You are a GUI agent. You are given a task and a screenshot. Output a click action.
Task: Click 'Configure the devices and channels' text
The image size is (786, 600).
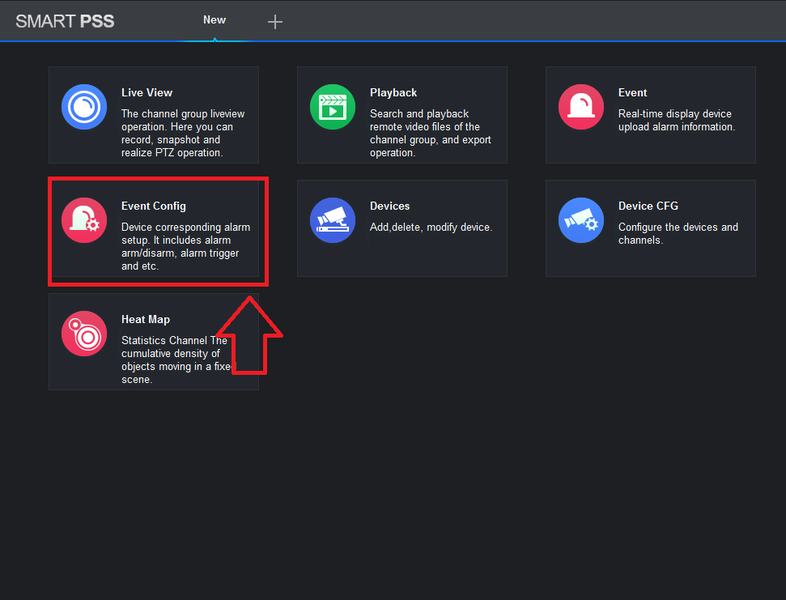coord(678,234)
